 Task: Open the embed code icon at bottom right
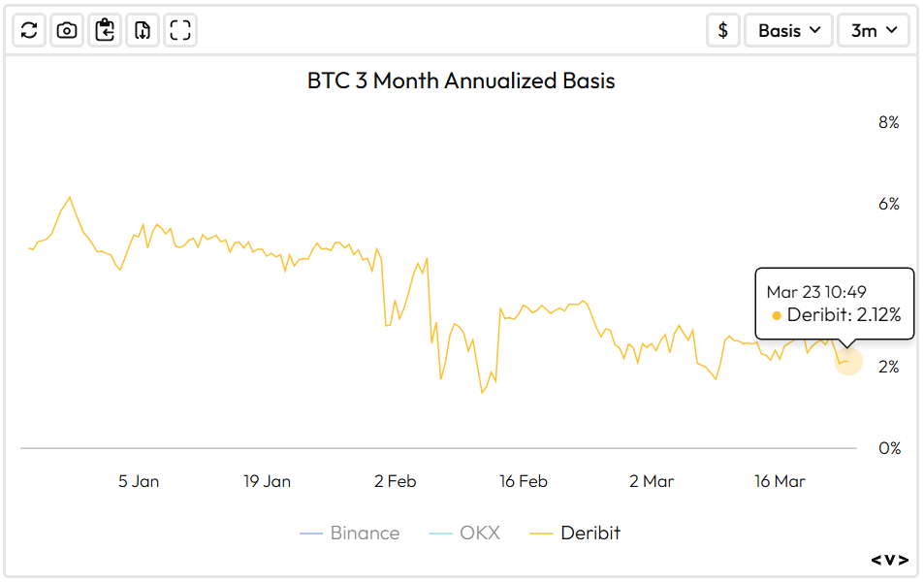(889, 560)
